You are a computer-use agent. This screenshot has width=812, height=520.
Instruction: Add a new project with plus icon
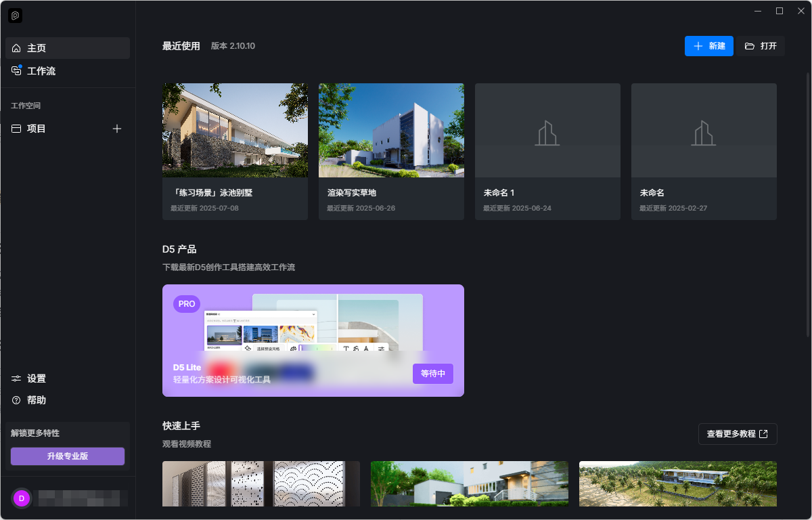tap(117, 129)
